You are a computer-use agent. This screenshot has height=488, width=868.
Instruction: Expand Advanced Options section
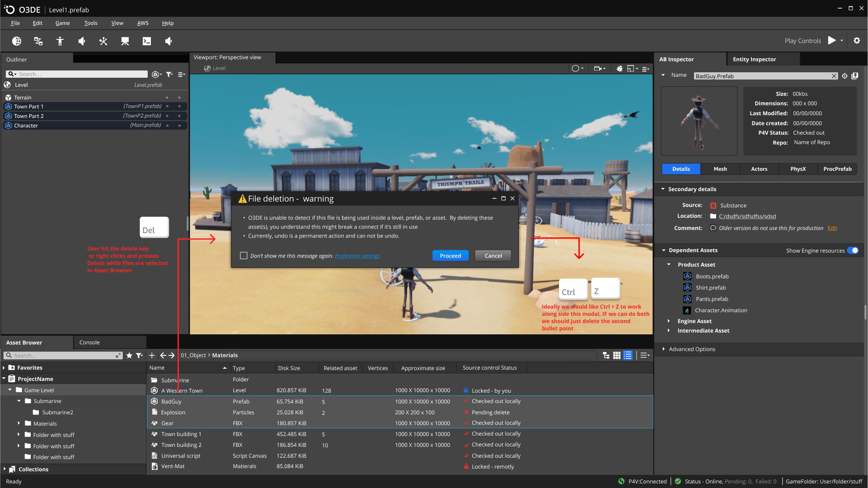663,349
